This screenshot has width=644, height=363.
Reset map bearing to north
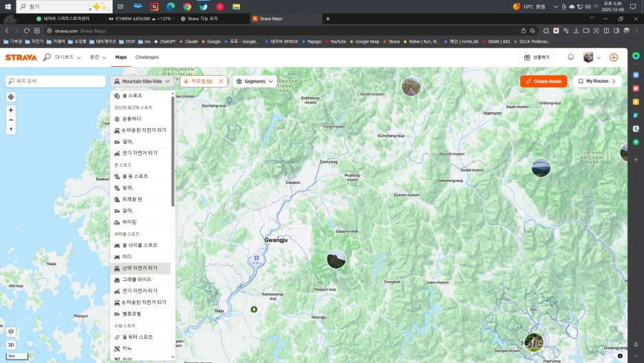click(11, 130)
